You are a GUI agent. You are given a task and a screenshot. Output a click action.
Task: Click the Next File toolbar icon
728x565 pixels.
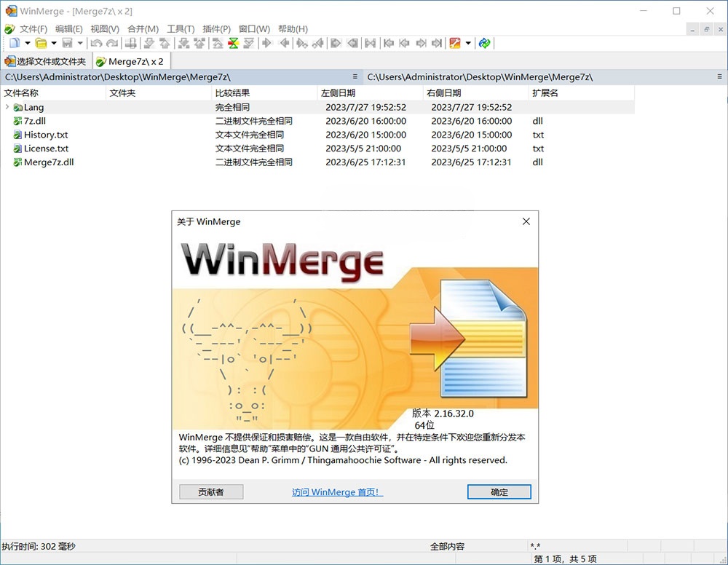[x=421, y=43]
